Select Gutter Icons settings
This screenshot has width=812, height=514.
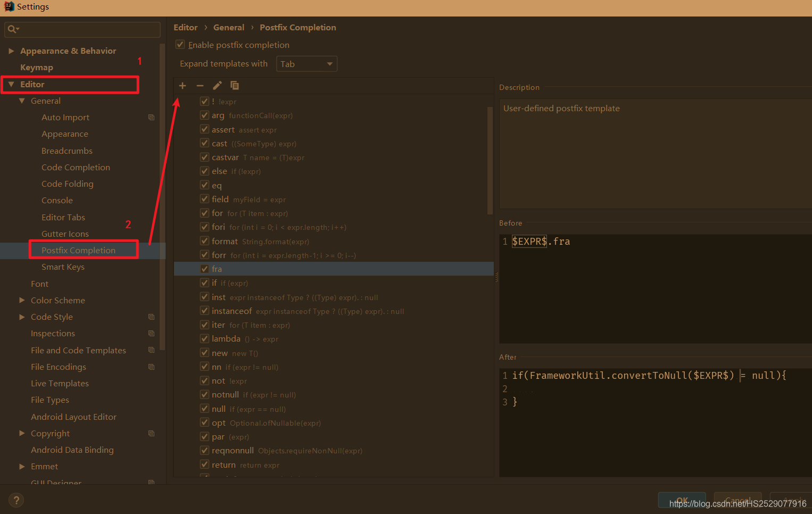pyautogui.click(x=65, y=234)
